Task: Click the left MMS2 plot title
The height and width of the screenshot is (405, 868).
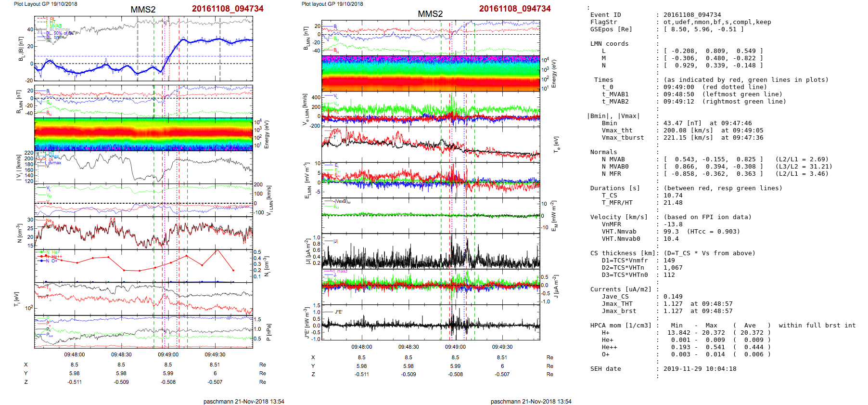Action: 143,10
